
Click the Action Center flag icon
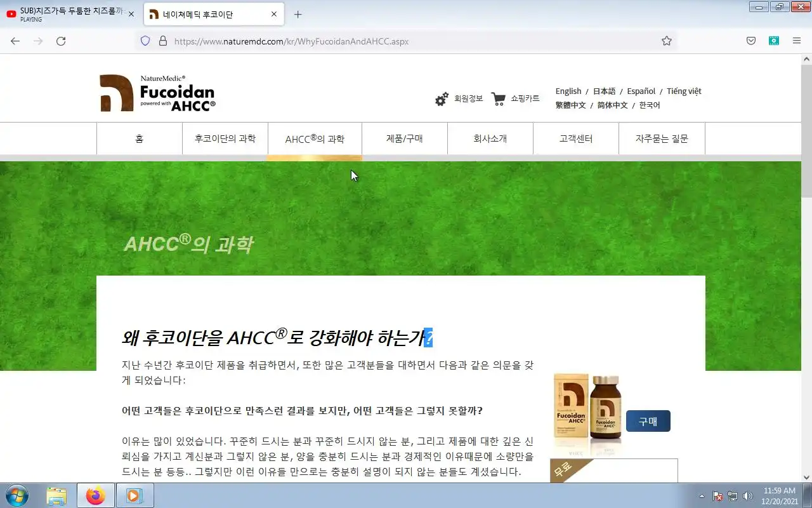coord(717,496)
